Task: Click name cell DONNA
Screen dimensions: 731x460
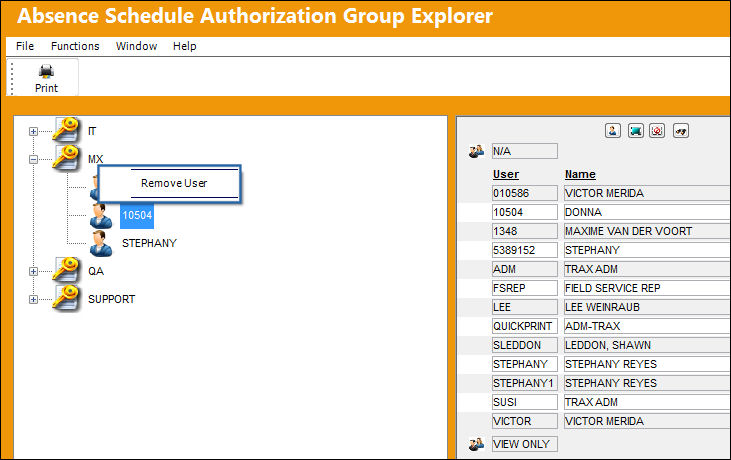Action: coord(647,212)
